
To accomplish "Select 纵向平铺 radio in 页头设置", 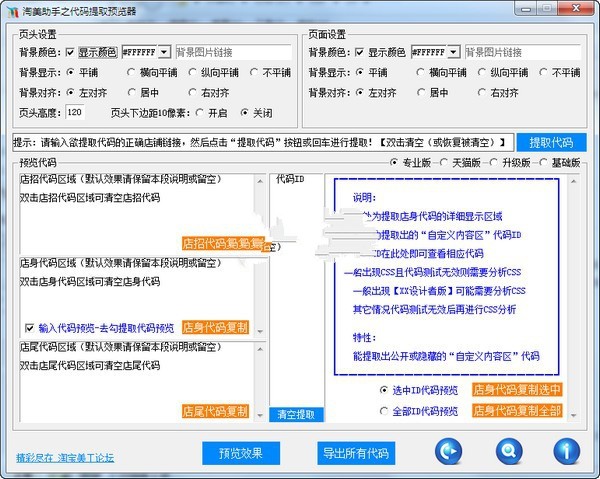I will click(192, 72).
